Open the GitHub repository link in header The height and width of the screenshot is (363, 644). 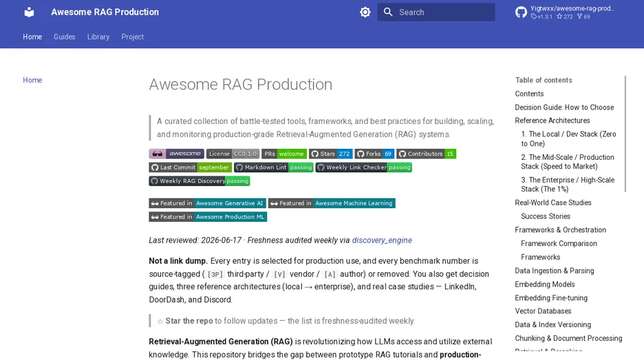(x=566, y=12)
